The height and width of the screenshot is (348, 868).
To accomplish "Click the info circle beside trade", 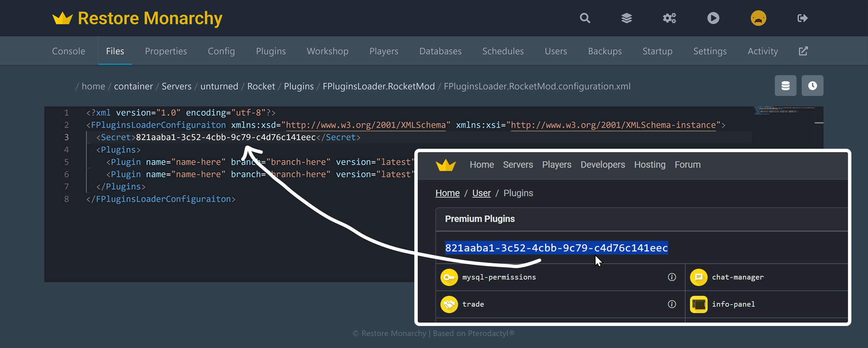I will [x=671, y=304].
